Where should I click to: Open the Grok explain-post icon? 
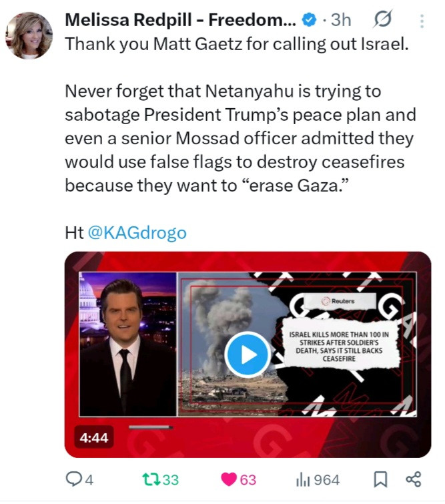383,19
